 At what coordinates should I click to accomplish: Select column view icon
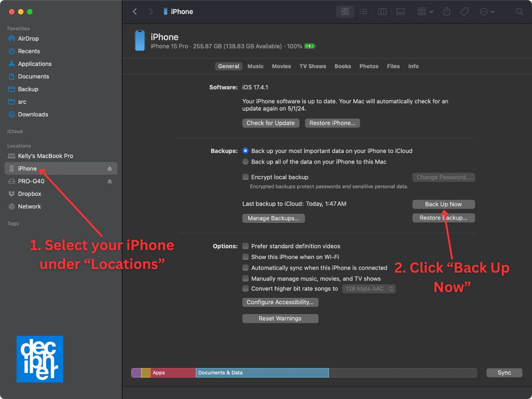click(382, 12)
